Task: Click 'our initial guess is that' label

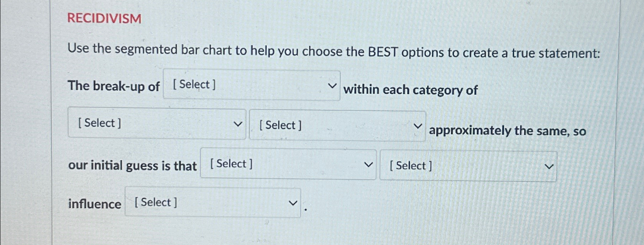Action: 133,166
